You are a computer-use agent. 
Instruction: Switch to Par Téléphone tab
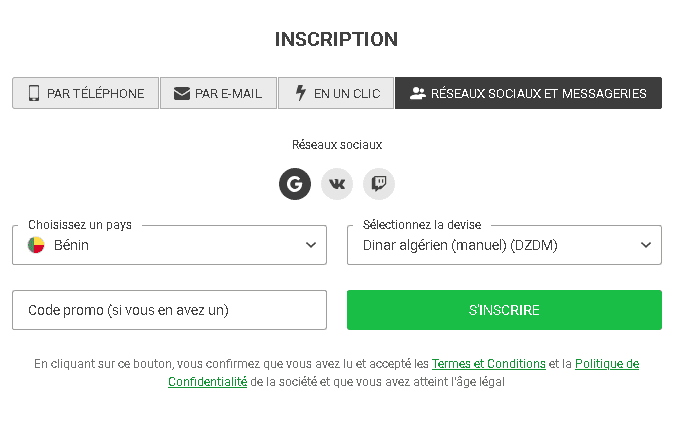85,93
